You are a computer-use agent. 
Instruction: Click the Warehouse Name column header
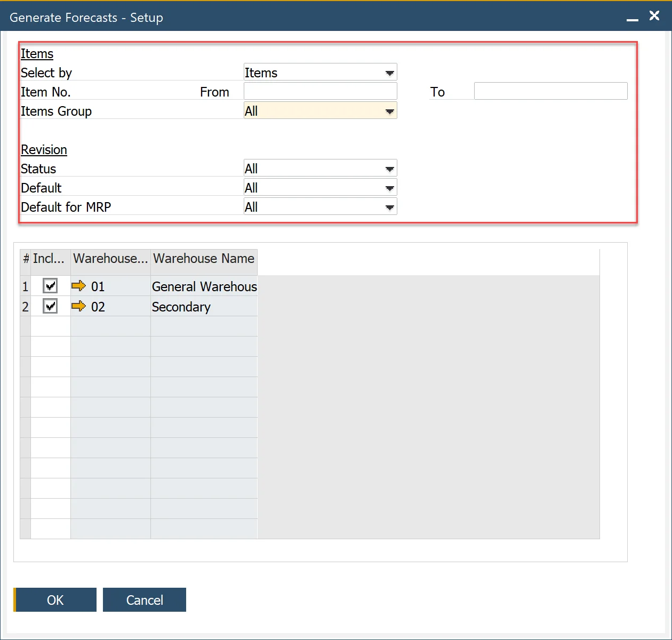coord(204,259)
